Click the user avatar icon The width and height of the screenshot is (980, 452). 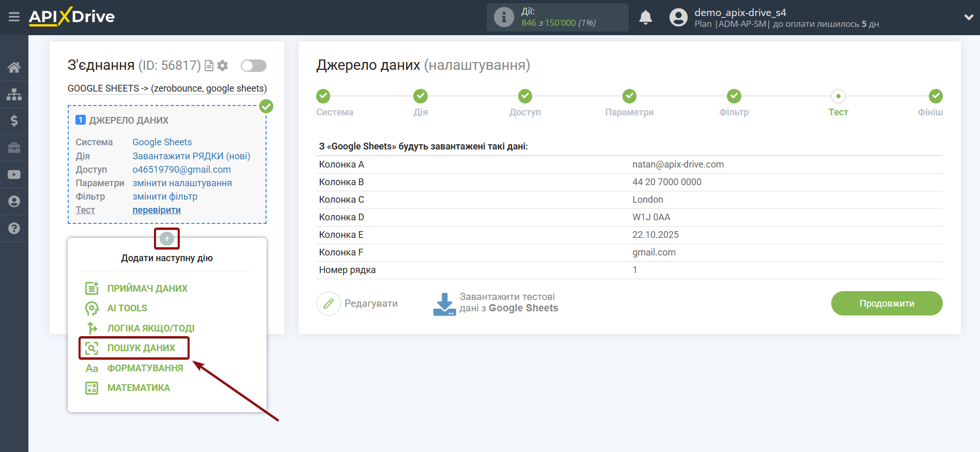point(678,18)
